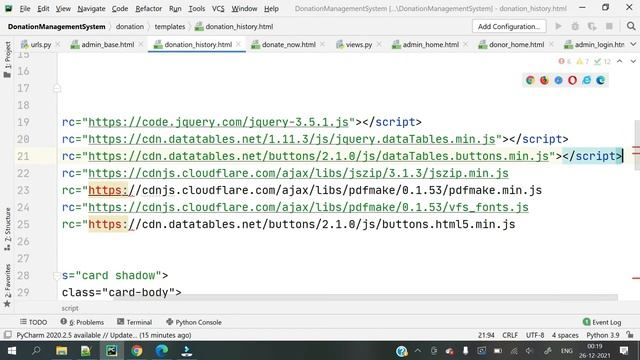Open the jszip.min.js URL on line 22

click(298, 173)
